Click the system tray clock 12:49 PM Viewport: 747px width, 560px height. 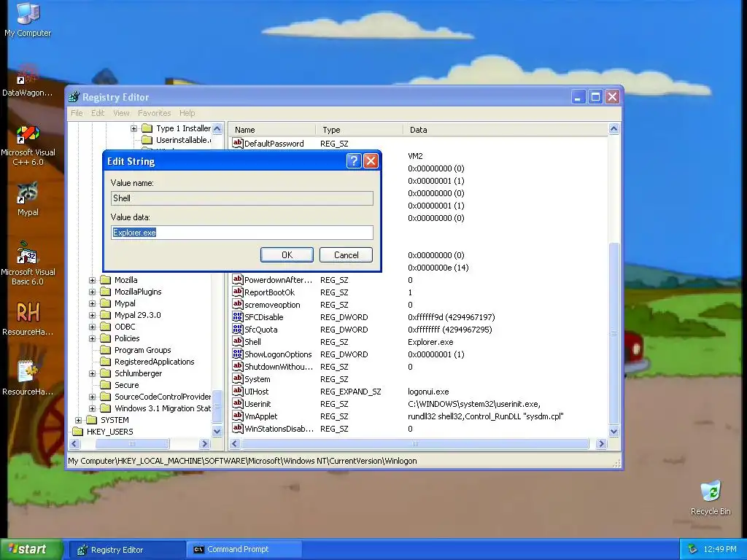coord(720,549)
